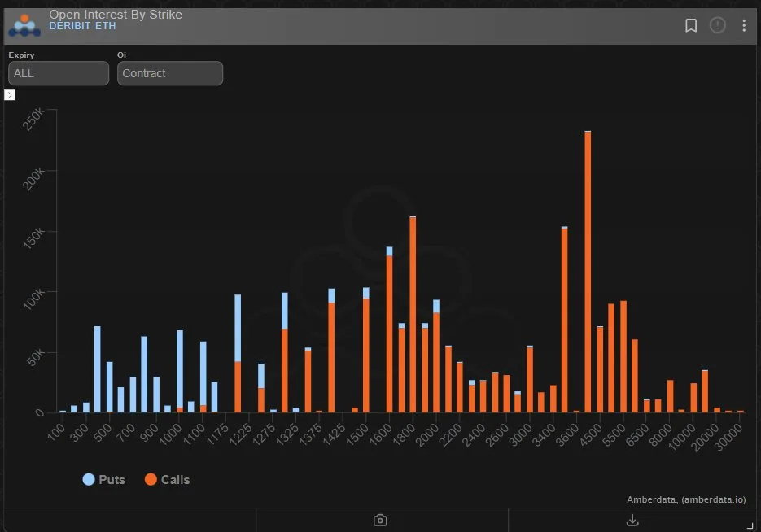Click the 100 strike x-axis label
This screenshot has width=761, height=532.
pyautogui.click(x=56, y=432)
